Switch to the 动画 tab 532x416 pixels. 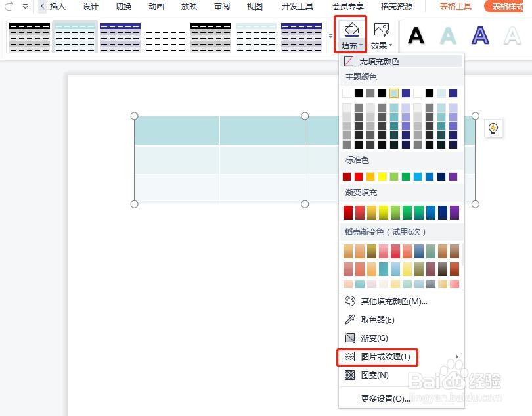[x=156, y=6]
